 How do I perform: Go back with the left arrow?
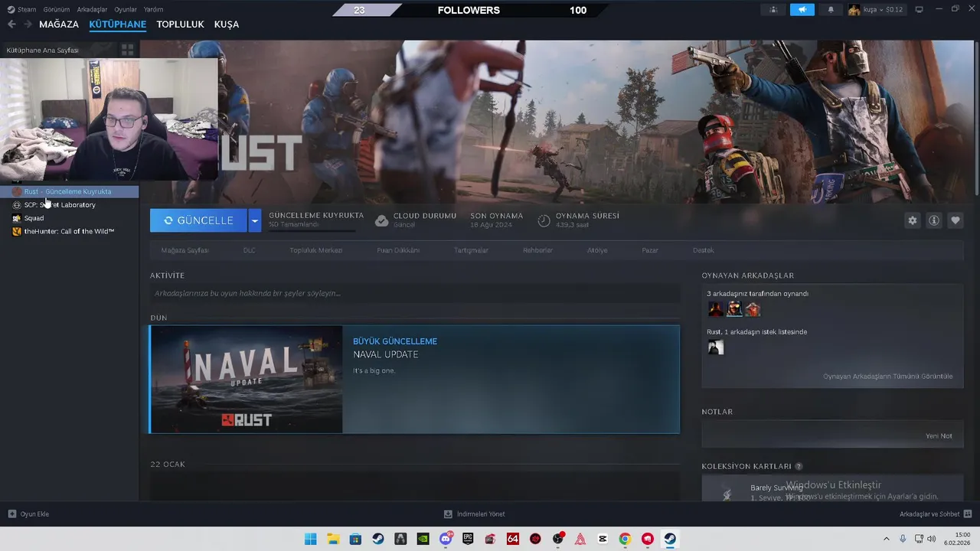pyautogui.click(x=11, y=24)
